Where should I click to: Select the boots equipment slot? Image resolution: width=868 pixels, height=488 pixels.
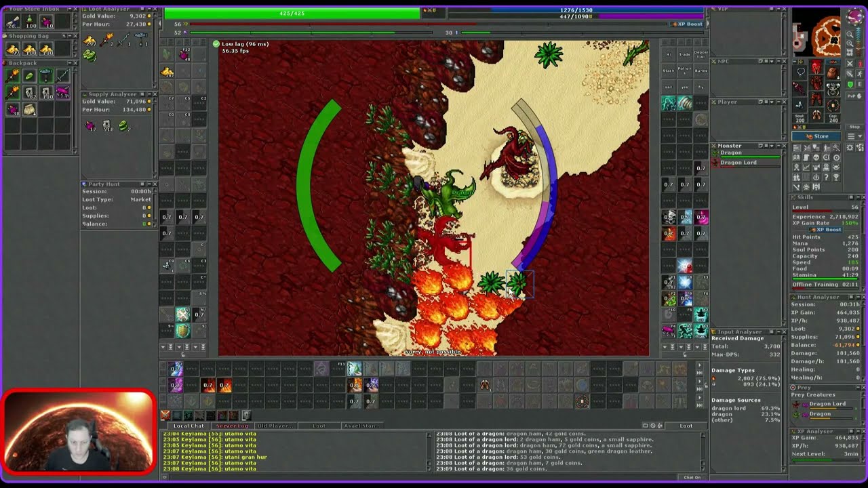[x=816, y=114]
